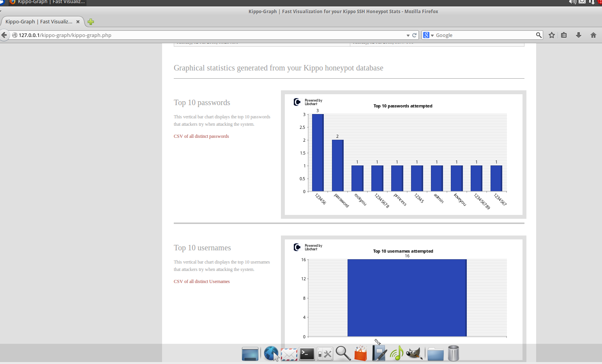Click the 'Graphical statistics generated' heading text
The height and width of the screenshot is (364, 602).
279,68
